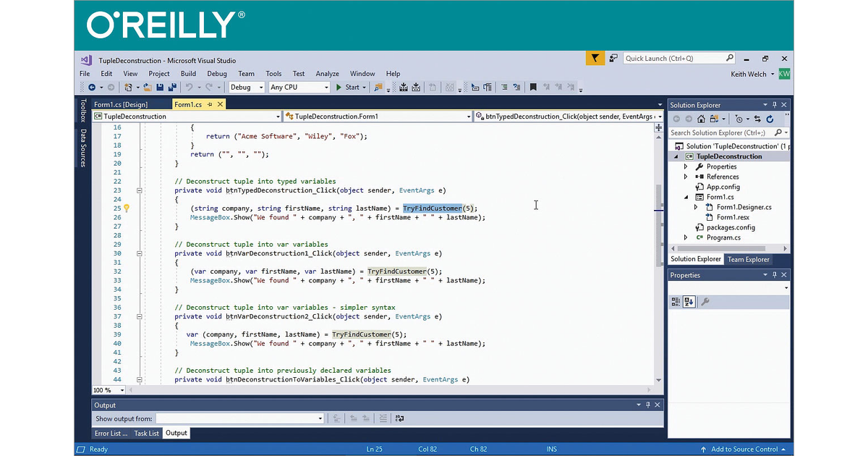
Task: Switch to the Task List tab
Action: 147,434
